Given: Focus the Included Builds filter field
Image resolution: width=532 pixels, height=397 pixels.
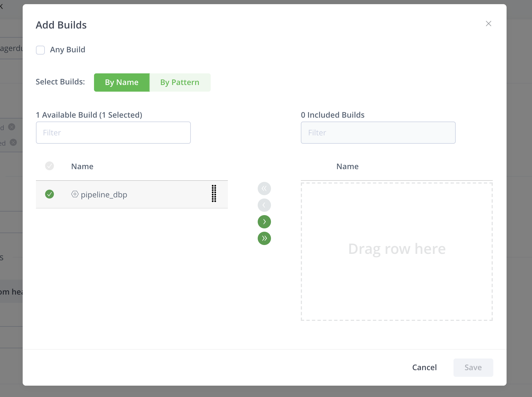Looking at the screenshot, I should point(378,133).
